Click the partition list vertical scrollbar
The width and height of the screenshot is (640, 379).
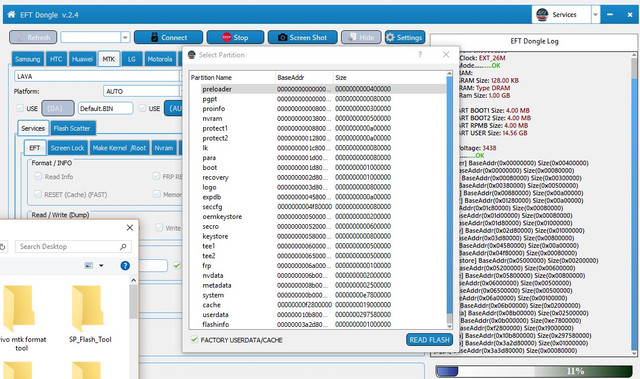(449, 200)
